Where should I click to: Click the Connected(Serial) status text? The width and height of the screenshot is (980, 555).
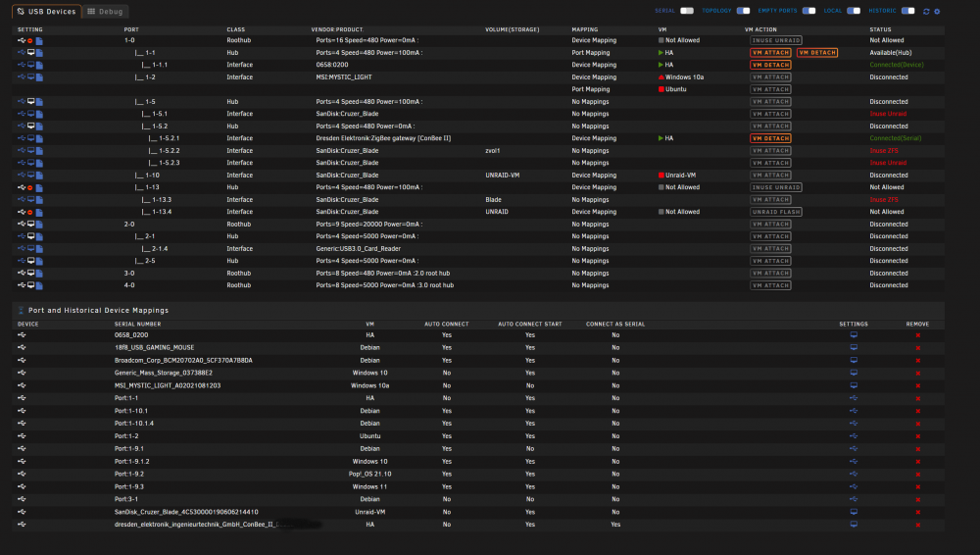pyautogui.click(x=895, y=138)
